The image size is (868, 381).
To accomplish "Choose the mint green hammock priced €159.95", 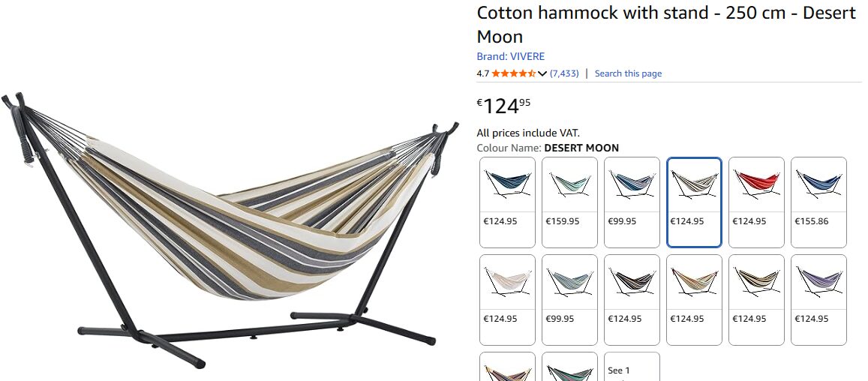I will 569,202.
